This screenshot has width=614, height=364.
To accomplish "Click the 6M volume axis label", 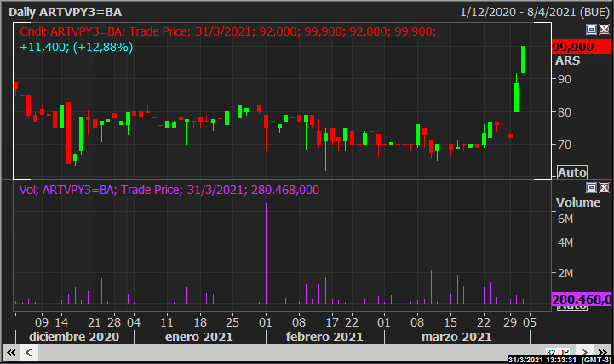I will pos(565,219).
